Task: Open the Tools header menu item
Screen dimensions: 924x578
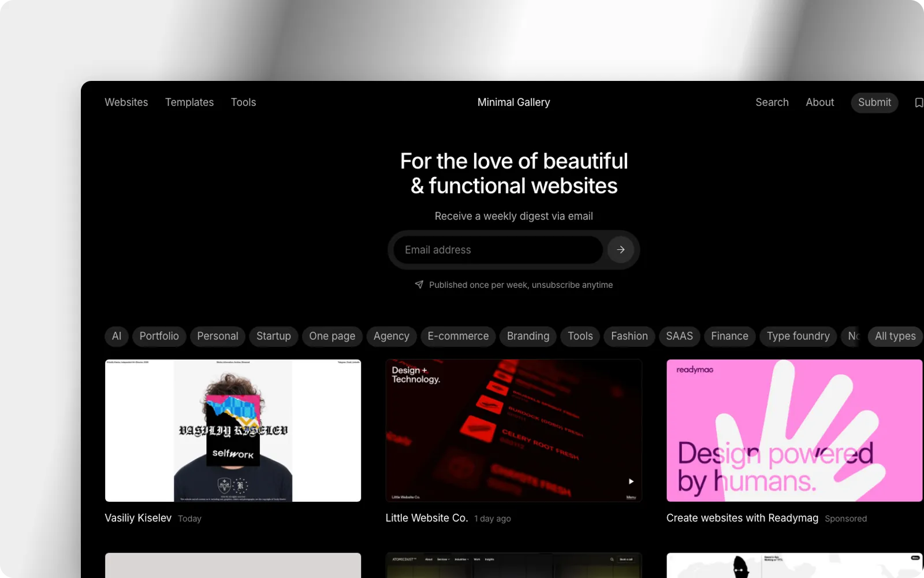Action: click(243, 102)
